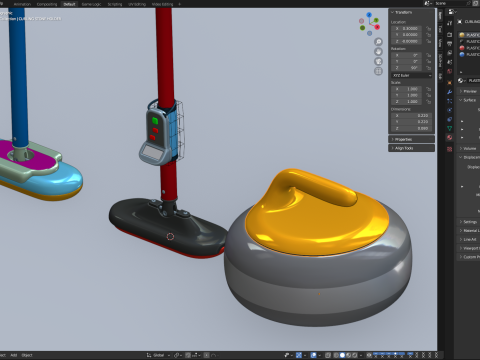
Task: Switch to the UV Editing workspace tab
Action: pyautogui.click(x=137, y=4)
